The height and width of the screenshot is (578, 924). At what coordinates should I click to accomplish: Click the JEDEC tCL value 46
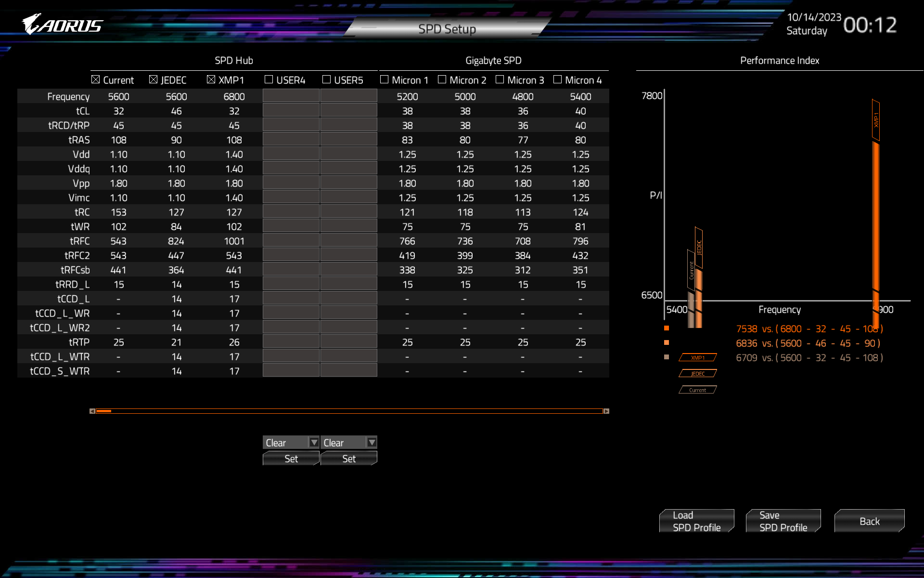click(x=176, y=111)
